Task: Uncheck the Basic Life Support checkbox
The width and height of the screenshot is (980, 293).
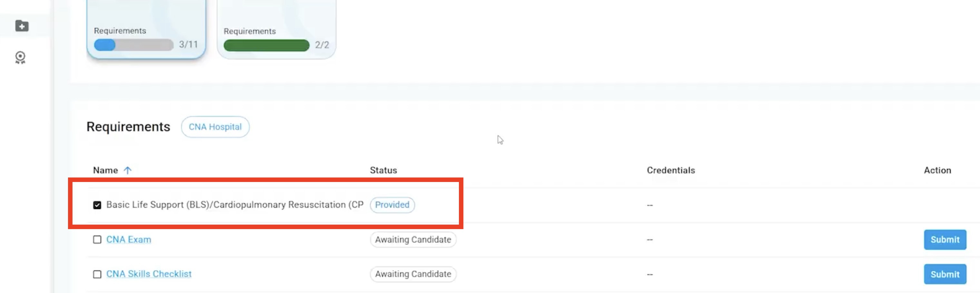Action: [x=97, y=205]
